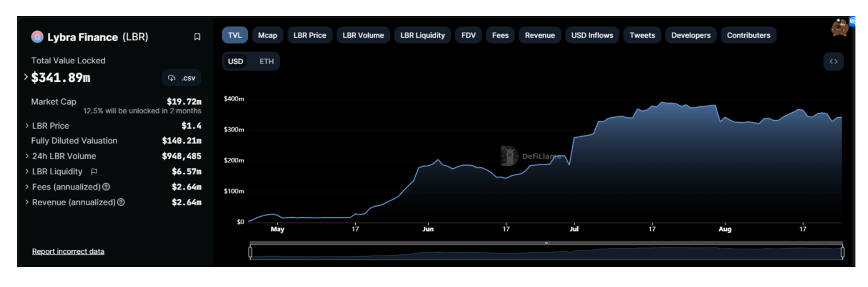Viewport: 868px width, 287px height.
Task: Open the embed chart code icon
Action: [833, 62]
